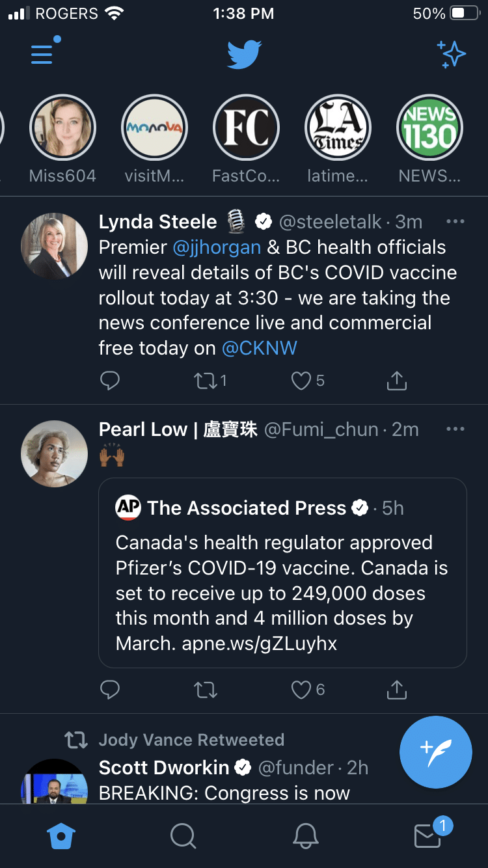
Task: Tap the Twitter bird logo
Action: (244, 55)
